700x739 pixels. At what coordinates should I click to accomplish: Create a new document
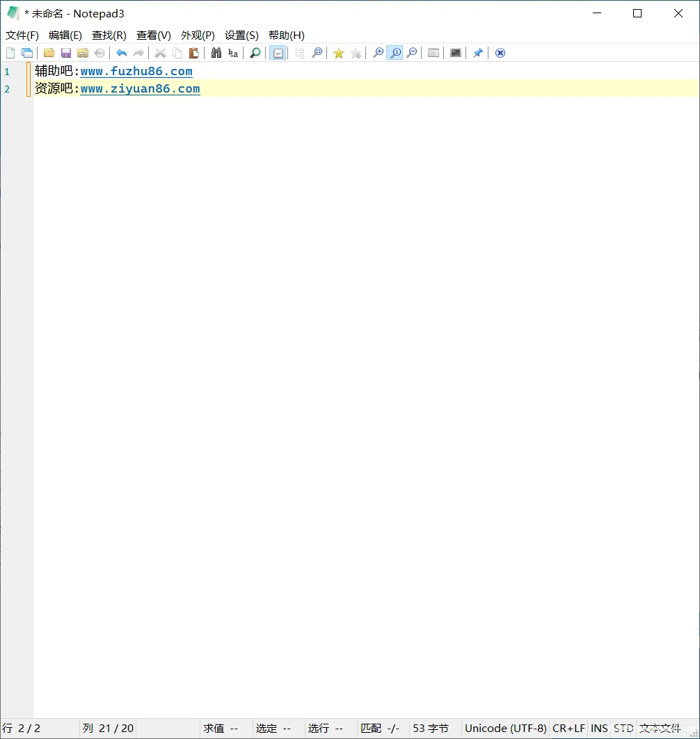(10, 53)
